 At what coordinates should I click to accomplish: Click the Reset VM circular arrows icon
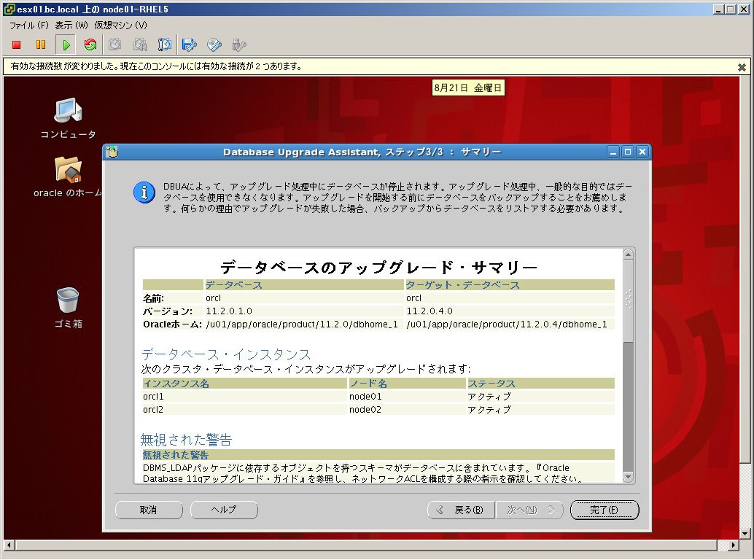click(90, 44)
